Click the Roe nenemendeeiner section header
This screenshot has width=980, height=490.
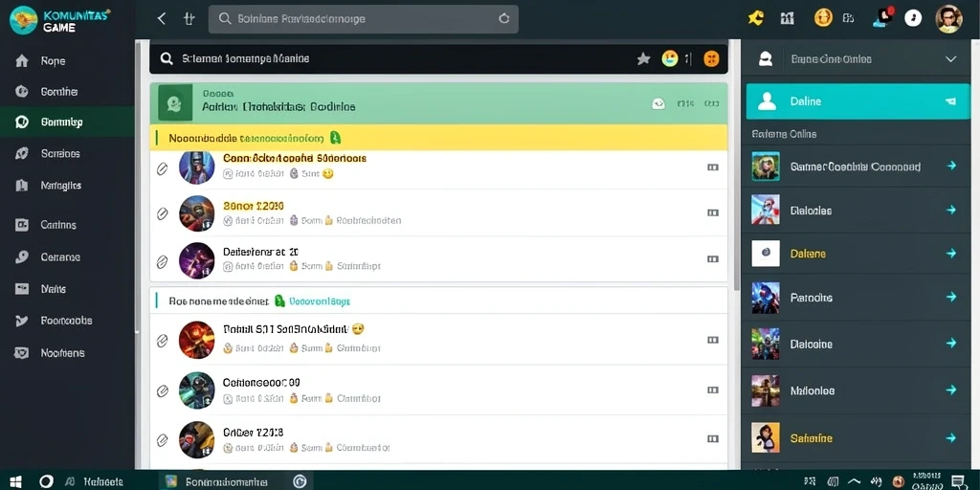coord(438,301)
